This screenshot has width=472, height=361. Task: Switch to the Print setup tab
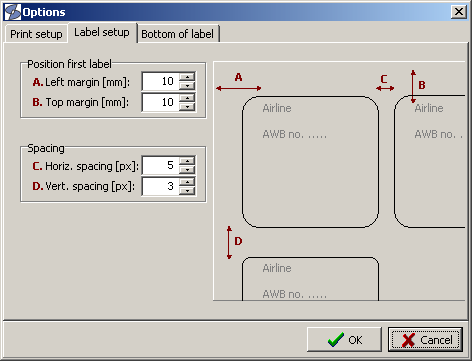coord(36,34)
